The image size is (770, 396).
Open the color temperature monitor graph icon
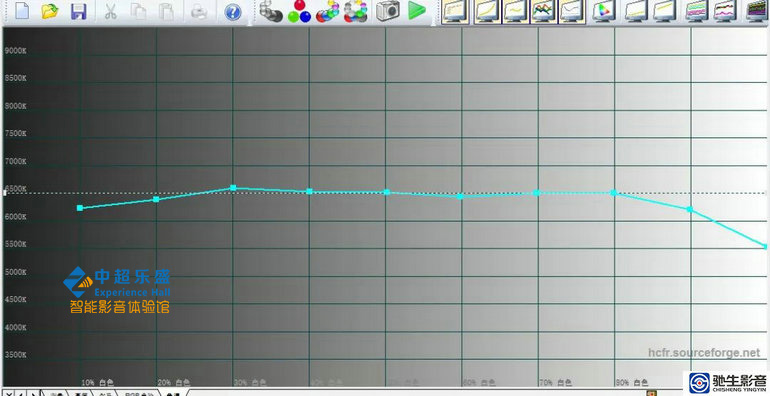click(x=572, y=11)
